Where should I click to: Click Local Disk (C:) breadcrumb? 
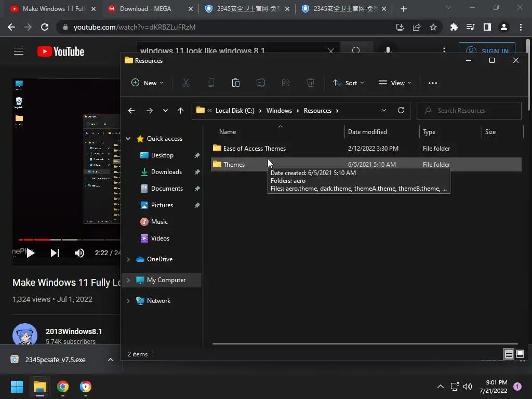[235, 111]
